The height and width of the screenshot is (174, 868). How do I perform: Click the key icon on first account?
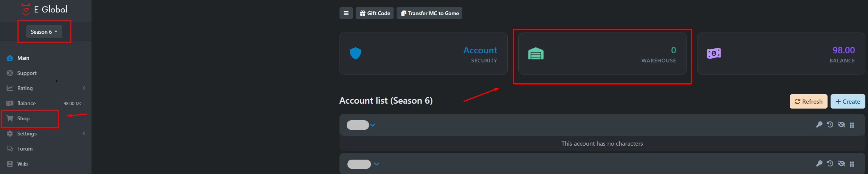[x=819, y=124]
